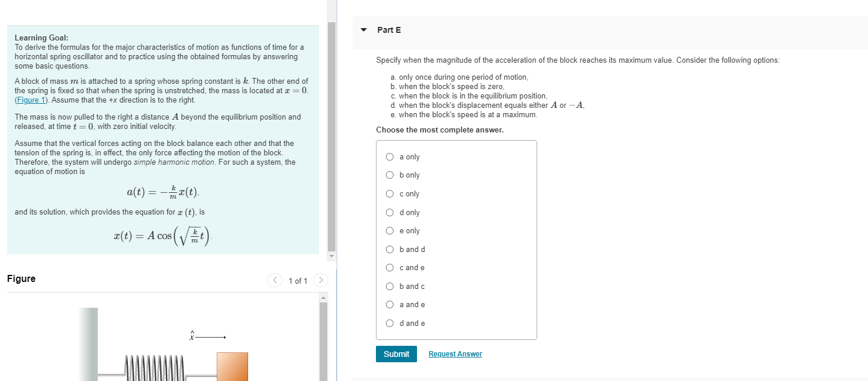868x381 pixels.
Task: Click the Part E disclosure triangle
Action: tap(363, 29)
